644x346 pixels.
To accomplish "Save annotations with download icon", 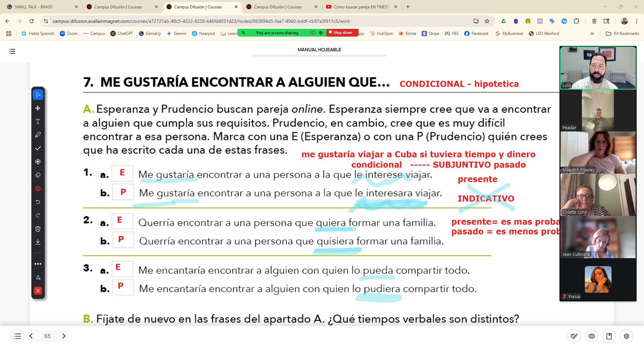I will tap(38, 242).
